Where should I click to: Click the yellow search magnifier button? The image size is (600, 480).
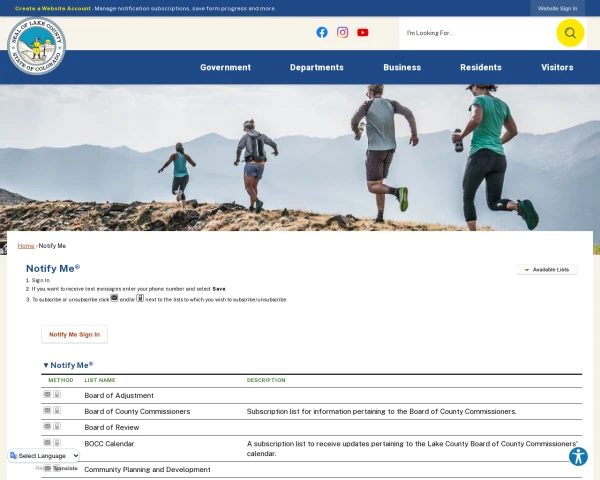570,33
